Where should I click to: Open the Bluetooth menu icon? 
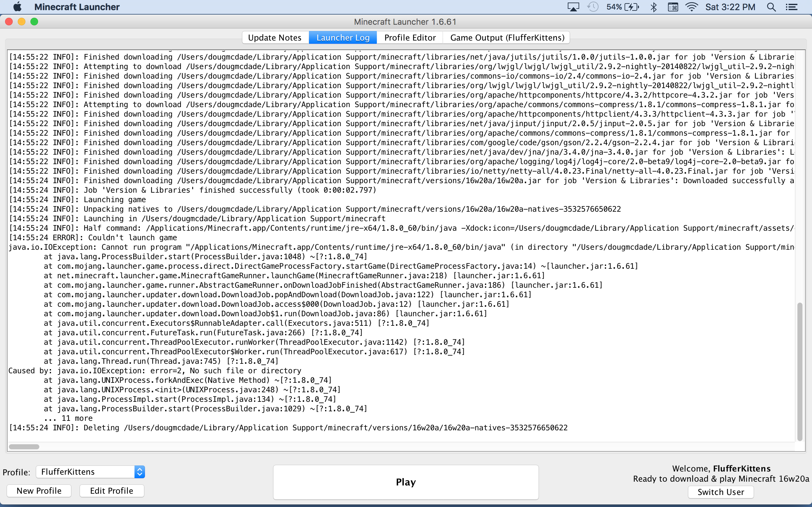click(653, 7)
